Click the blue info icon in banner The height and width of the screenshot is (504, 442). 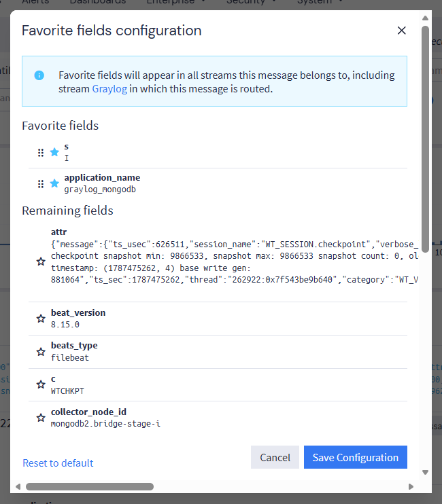coord(39,75)
